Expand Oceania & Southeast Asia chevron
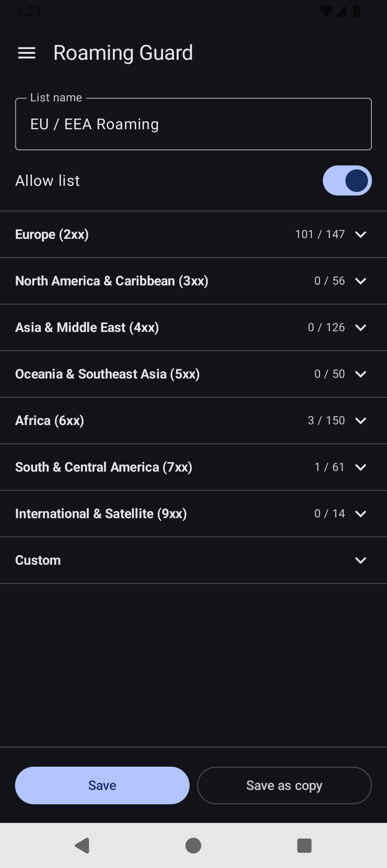 pos(360,374)
